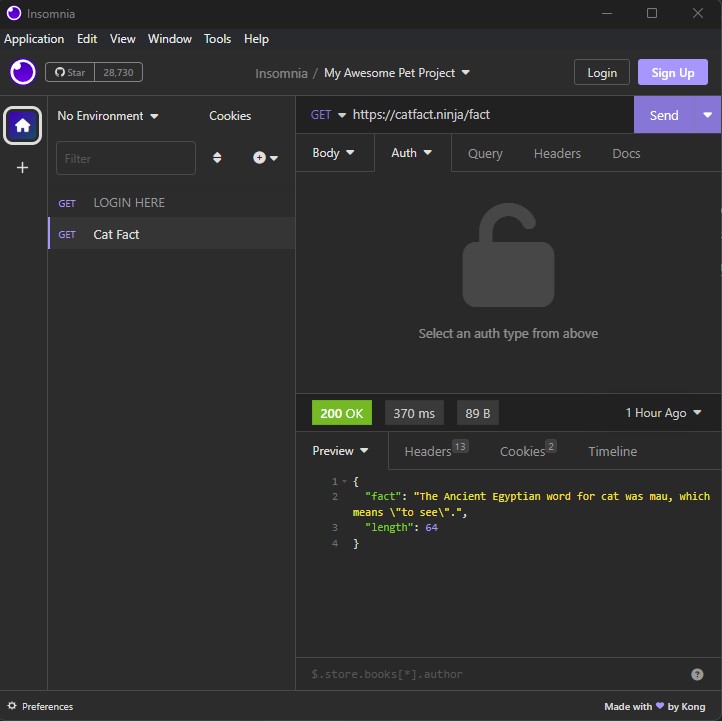Switch to the Docs tab
This screenshot has height=721, width=722.
pos(626,153)
